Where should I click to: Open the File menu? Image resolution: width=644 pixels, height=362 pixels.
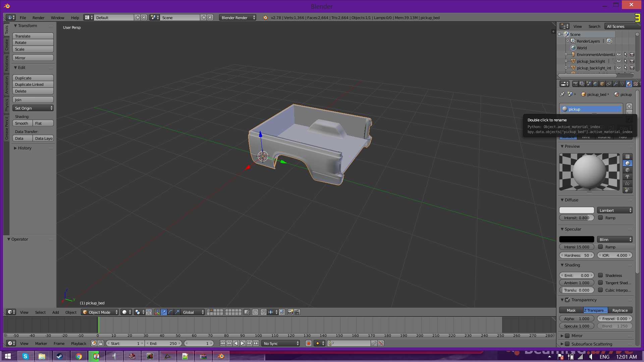[x=23, y=18]
